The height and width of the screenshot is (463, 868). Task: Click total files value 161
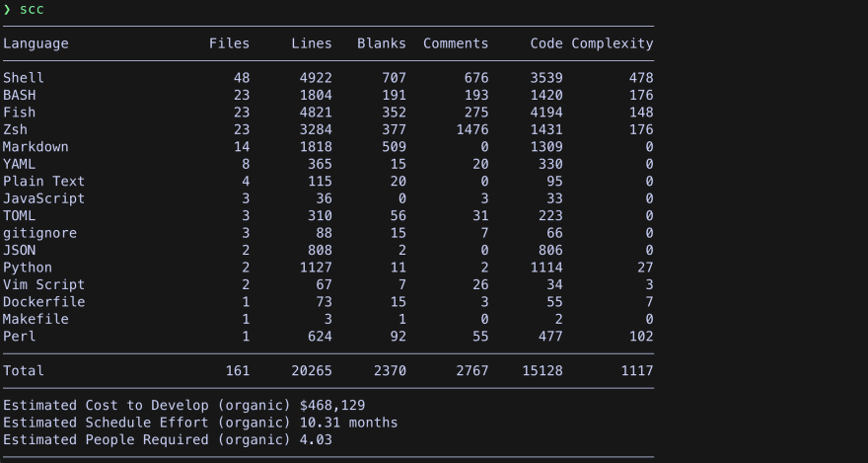[x=238, y=370]
